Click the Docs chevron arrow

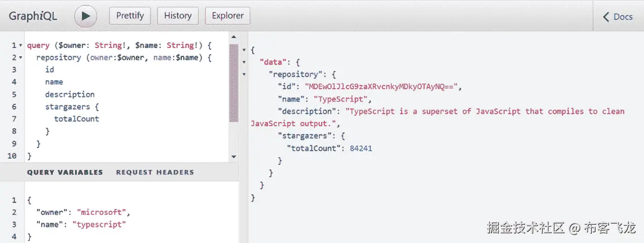pyautogui.click(x=606, y=17)
